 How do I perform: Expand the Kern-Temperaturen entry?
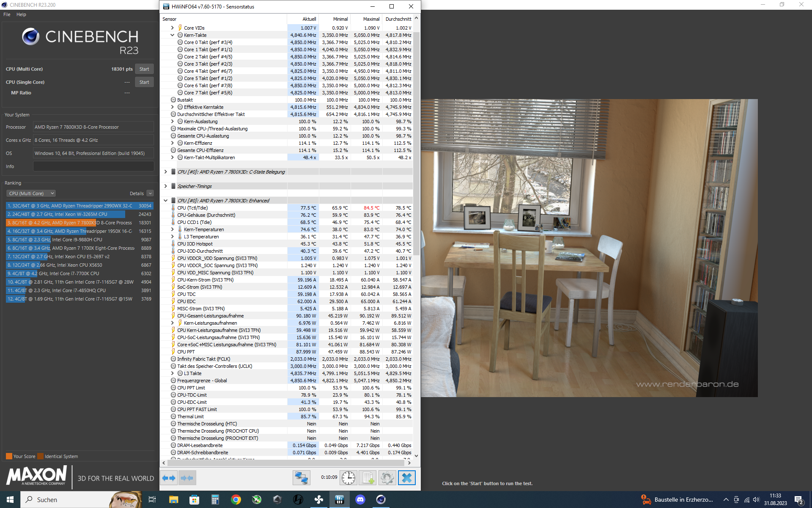tap(173, 229)
